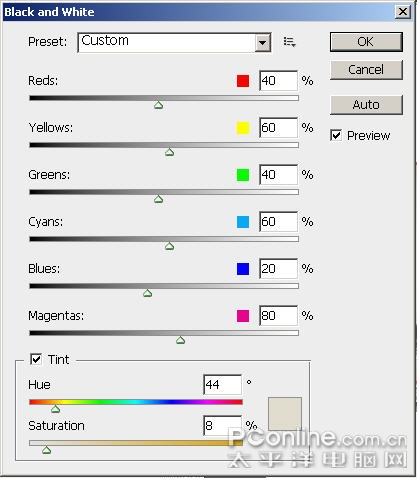The width and height of the screenshot is (417, 478).
Task: Open the preset options menu icon
Action: coord(289,42)
